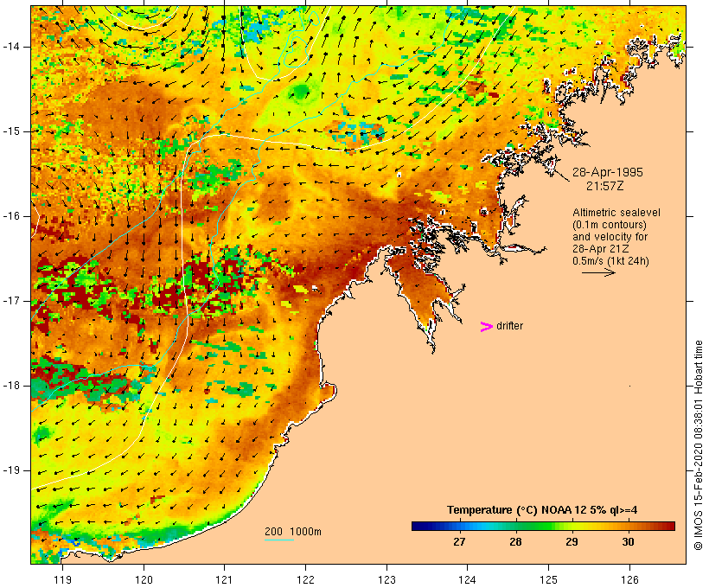Click the '119' longitude axis label

point(62,580)
